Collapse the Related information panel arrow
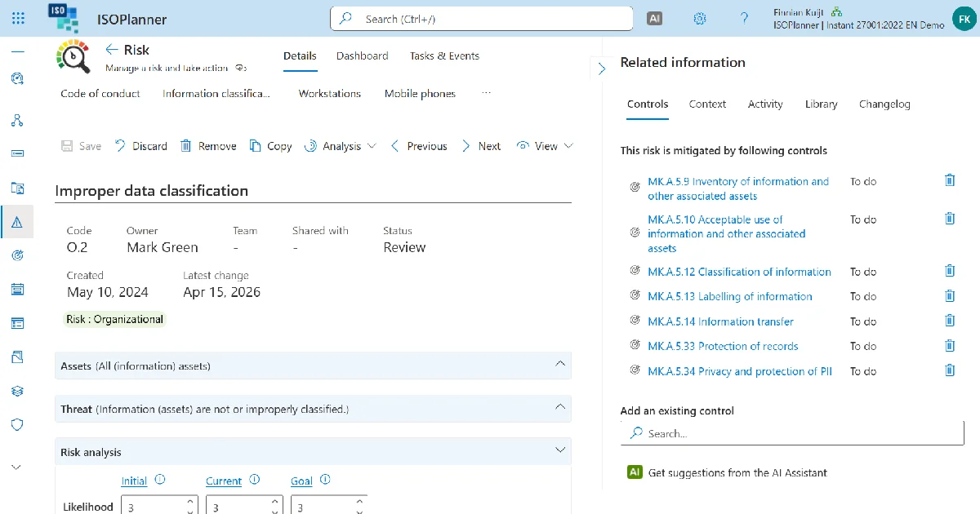The width and height of the screenshot is (980, 514). (602, 69)
